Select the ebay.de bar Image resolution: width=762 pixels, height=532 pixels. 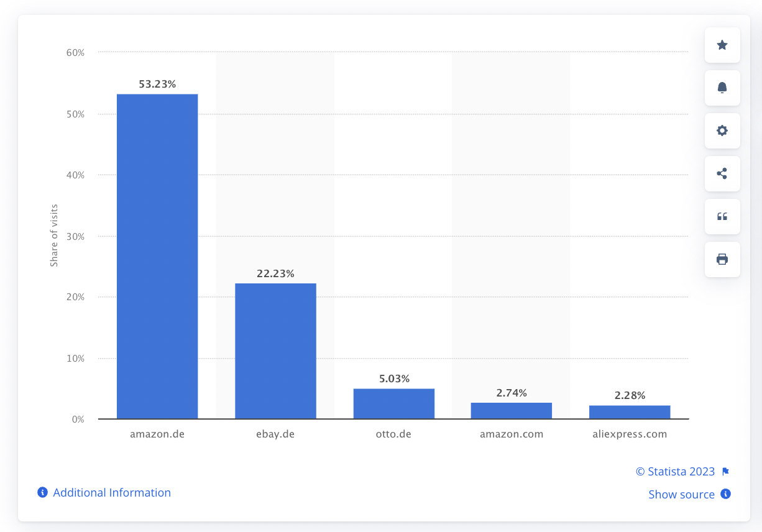point(275,351)
